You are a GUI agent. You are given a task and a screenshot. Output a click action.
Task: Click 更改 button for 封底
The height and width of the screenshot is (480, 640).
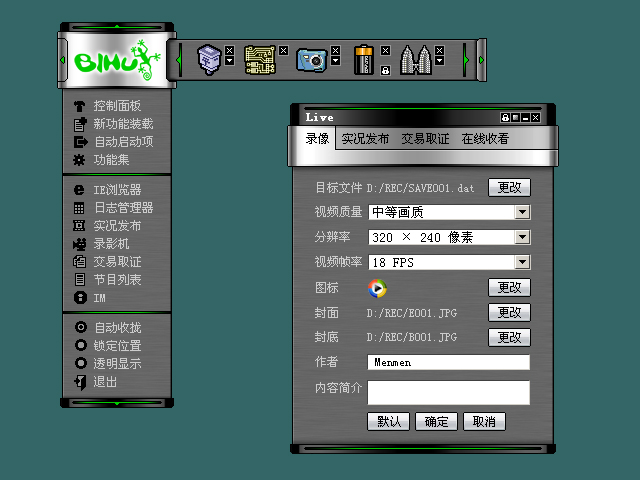[x=509, y=337]
